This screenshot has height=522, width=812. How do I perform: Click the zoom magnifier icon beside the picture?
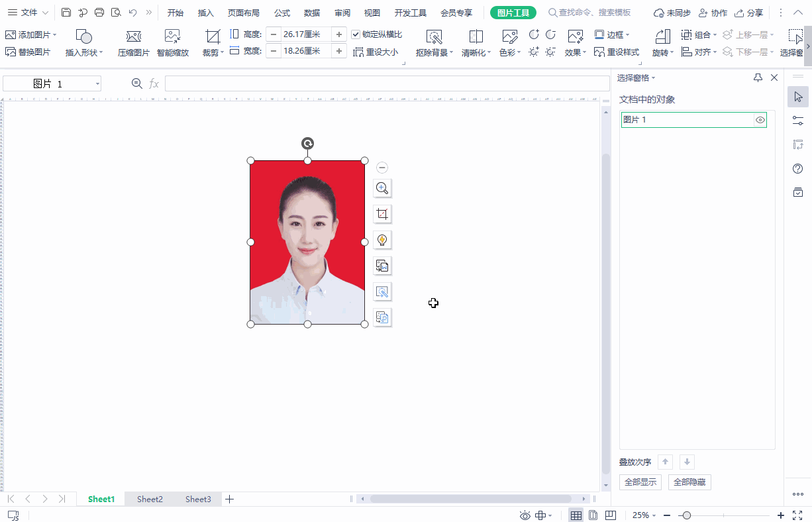click(382, 188)
